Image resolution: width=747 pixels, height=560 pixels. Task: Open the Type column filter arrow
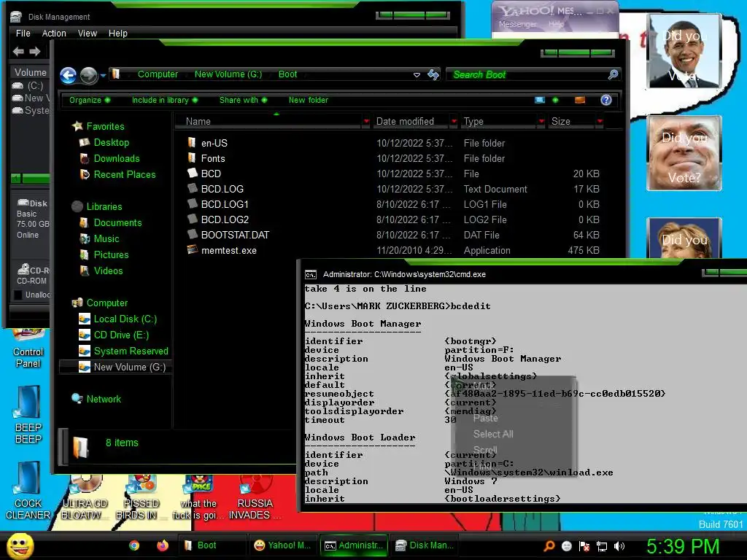tap(541, 122)
